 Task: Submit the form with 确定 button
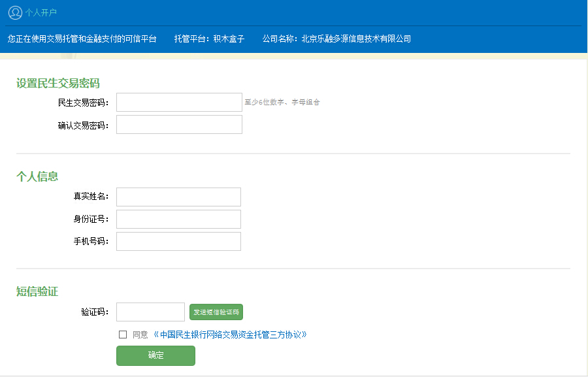point(155,356)
